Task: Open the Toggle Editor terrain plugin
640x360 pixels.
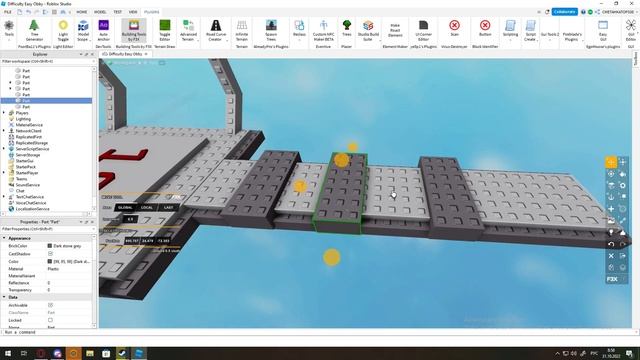Action: coord(164,31)
